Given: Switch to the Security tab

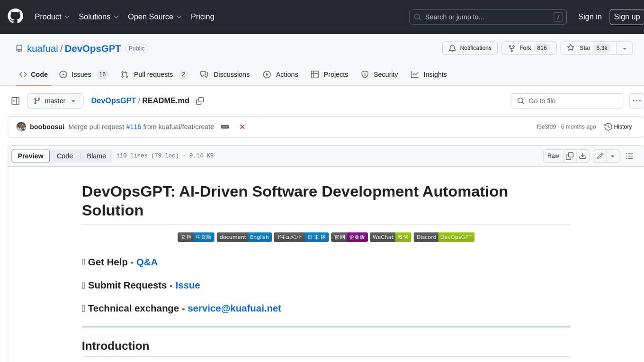Looking at the screenshot, I should click(380, 74).
